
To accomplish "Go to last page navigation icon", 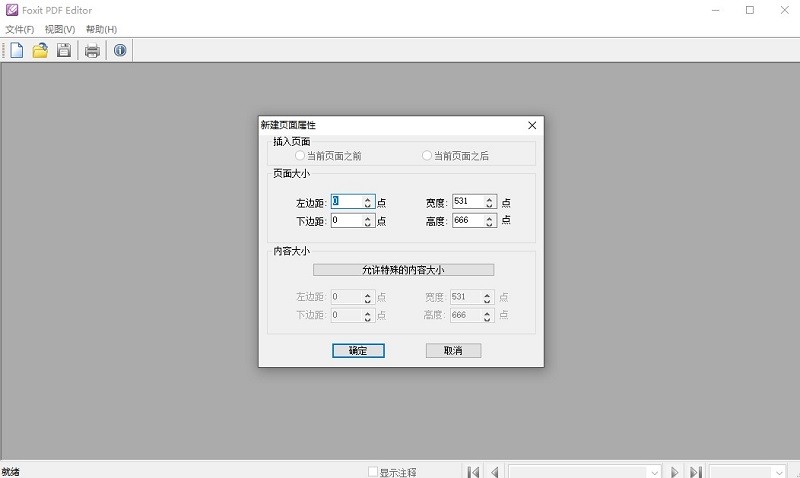I will (x=696, y=472).
